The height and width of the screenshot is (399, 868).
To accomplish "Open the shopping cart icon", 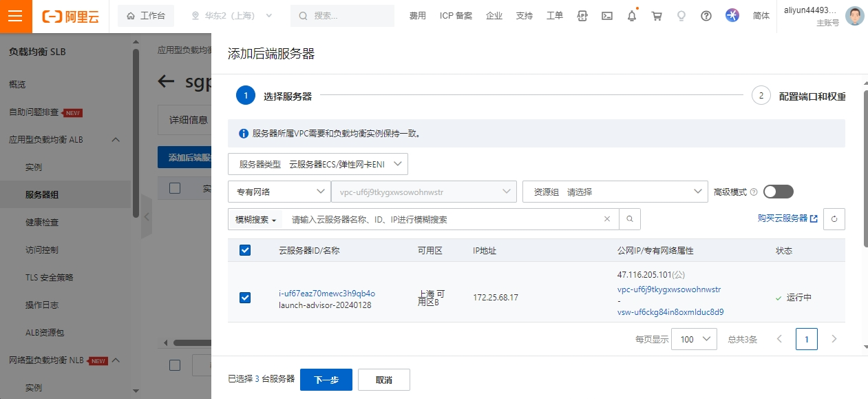I will [x=657, y=16].
